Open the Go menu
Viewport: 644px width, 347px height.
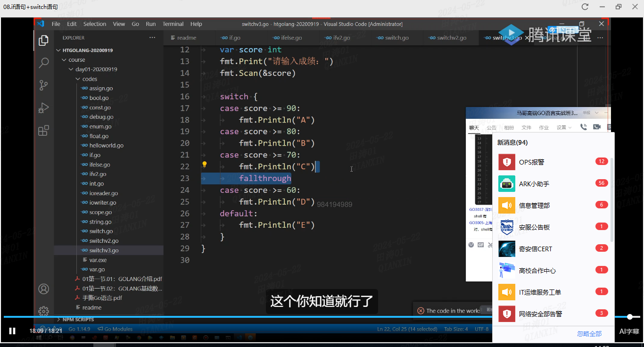[135, 24]
